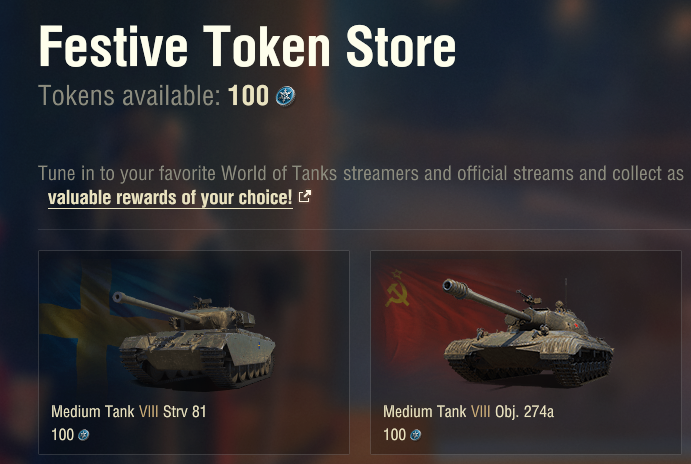
Task: Click the external link icon after rewards link
Action: point(305,197)
